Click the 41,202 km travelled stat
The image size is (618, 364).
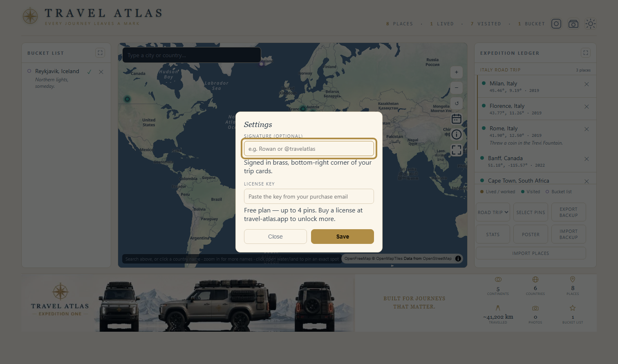498,315
